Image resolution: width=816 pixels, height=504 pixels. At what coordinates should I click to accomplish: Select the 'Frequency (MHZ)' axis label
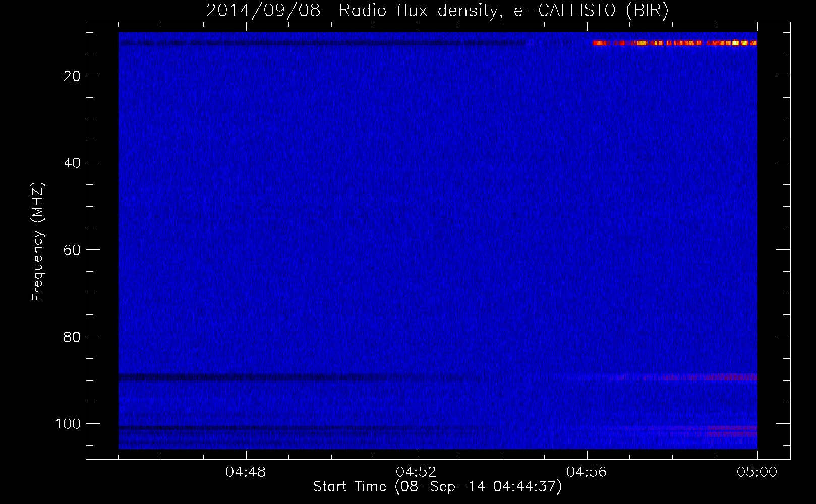(x=38, y=242)
